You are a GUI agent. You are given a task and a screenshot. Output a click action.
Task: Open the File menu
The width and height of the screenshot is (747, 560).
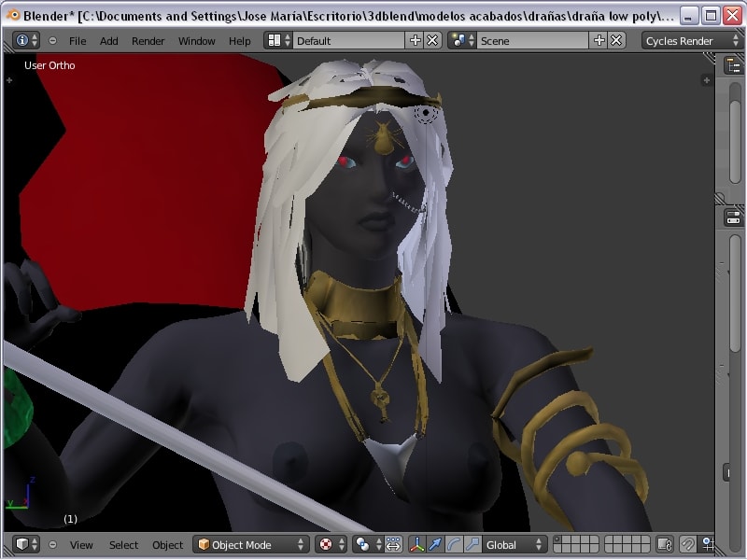(78, 41)
